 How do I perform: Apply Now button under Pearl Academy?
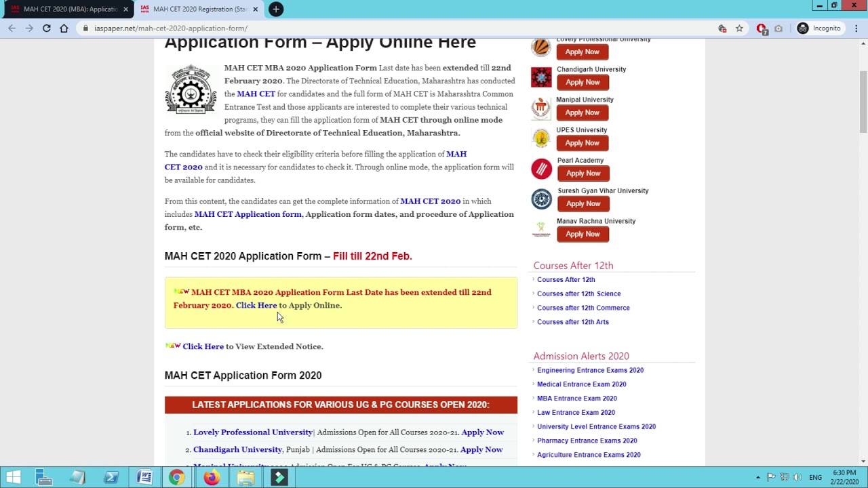[583, 174]
